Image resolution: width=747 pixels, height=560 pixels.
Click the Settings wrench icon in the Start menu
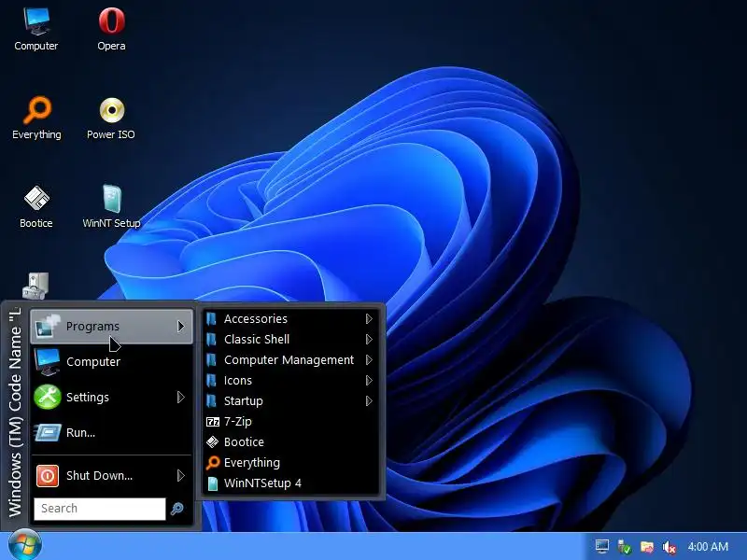tap(48, 397)
